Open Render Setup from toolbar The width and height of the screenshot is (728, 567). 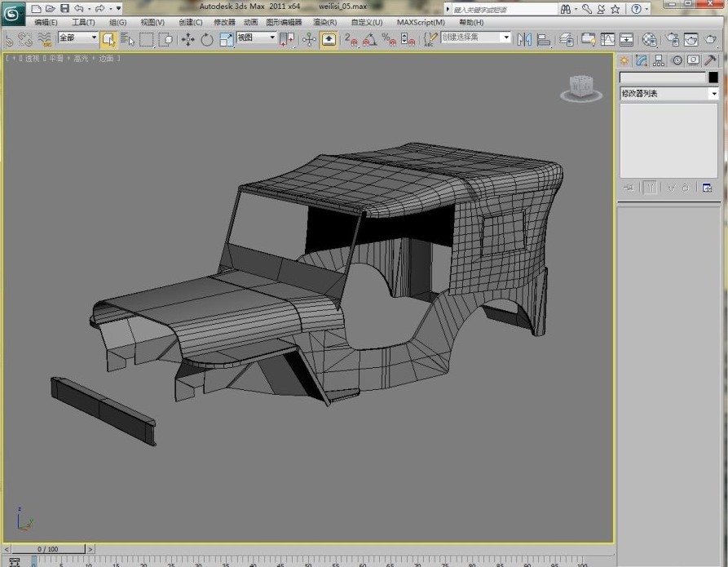click(672, 39)
